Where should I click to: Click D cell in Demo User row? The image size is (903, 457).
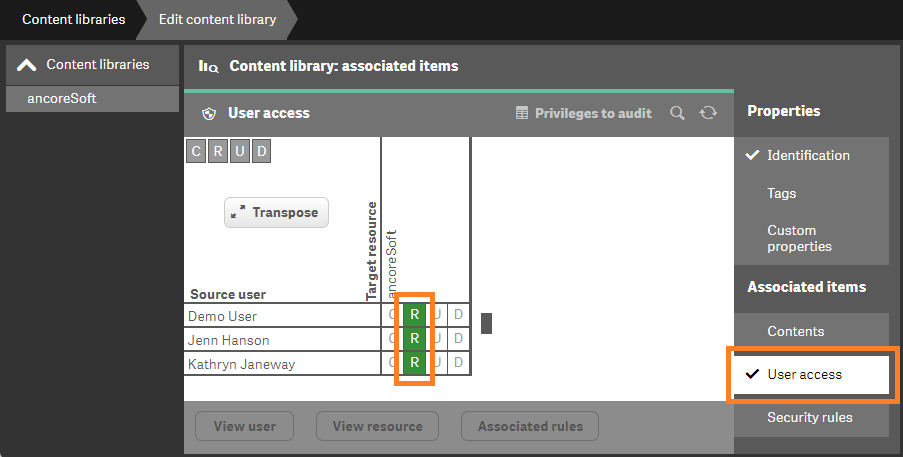pyautogui.click(x=458, y=315)
